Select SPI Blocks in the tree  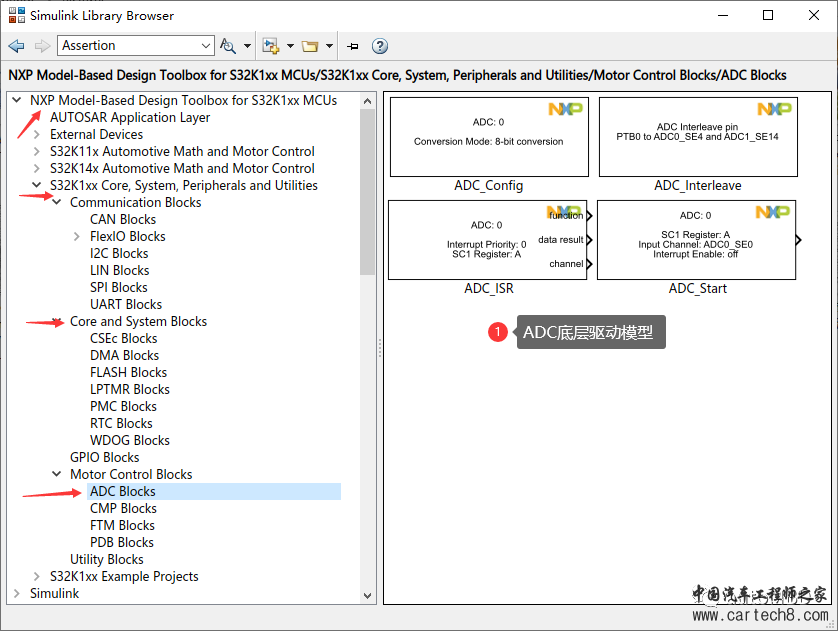point(119,287)
